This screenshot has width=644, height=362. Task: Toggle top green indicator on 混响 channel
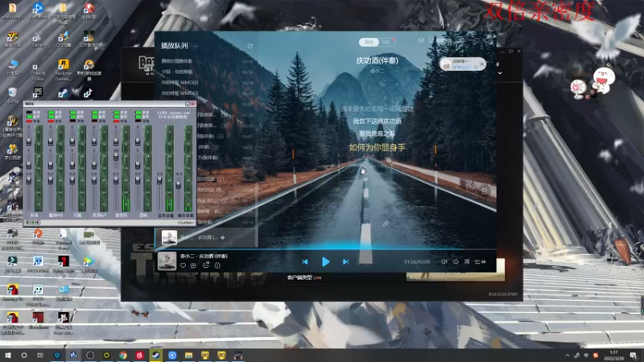point(138,113)
